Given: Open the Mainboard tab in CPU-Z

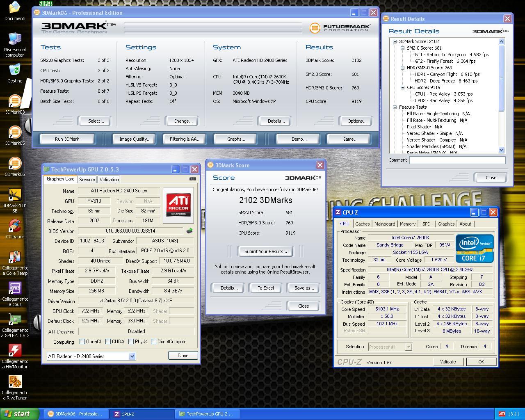Looking at the screenshot, I should coord(385,224).
